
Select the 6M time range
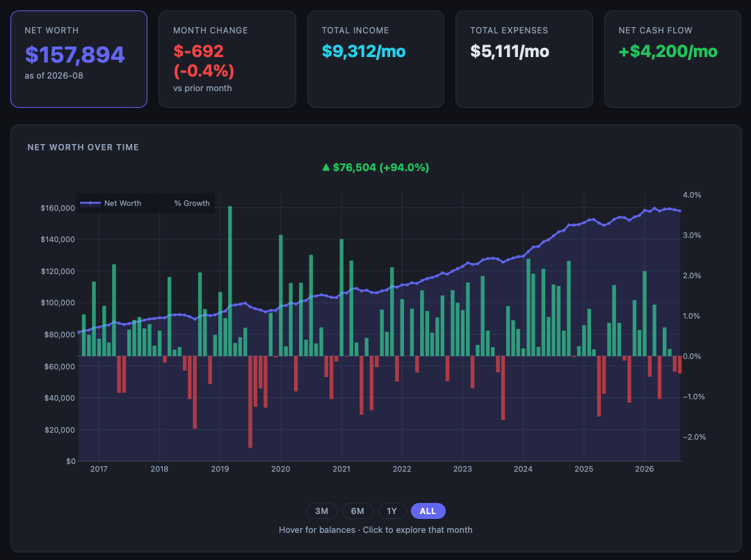tap(358, 511)
